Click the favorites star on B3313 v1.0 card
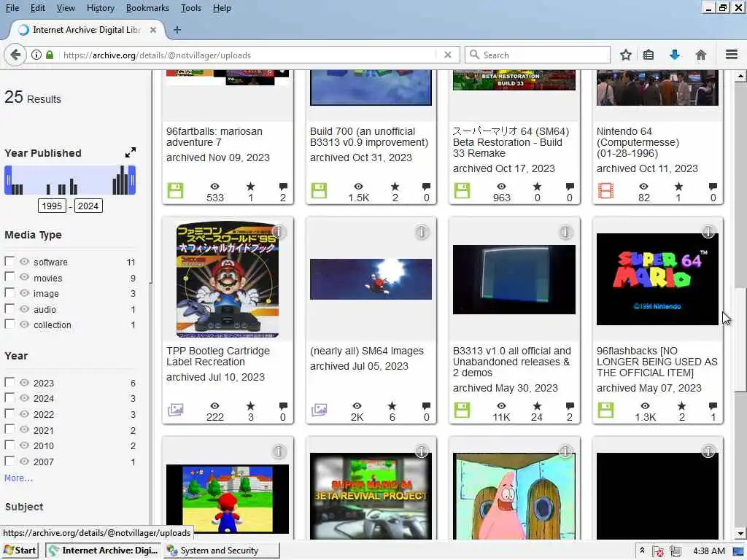This screenshot has height=560, width=747. 537,405
